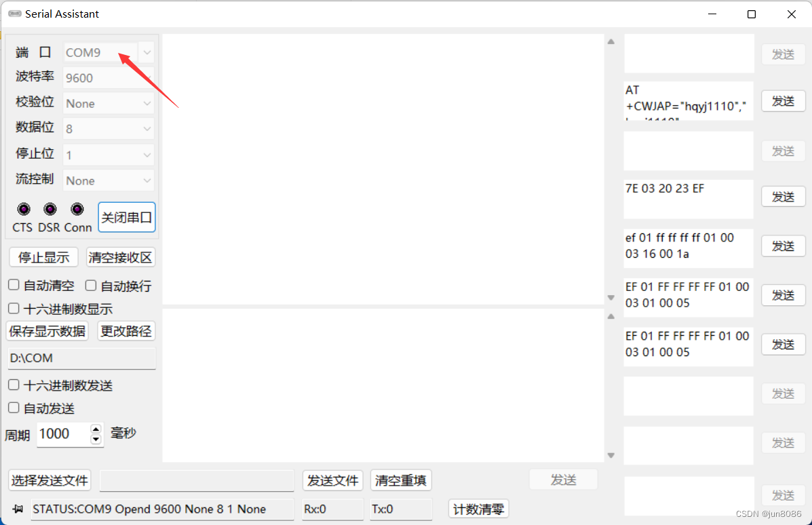The height and width of the screenshot is (525, 812).
Task: Maximize the Serial Assistant window
Action: [x=752, y=14]
